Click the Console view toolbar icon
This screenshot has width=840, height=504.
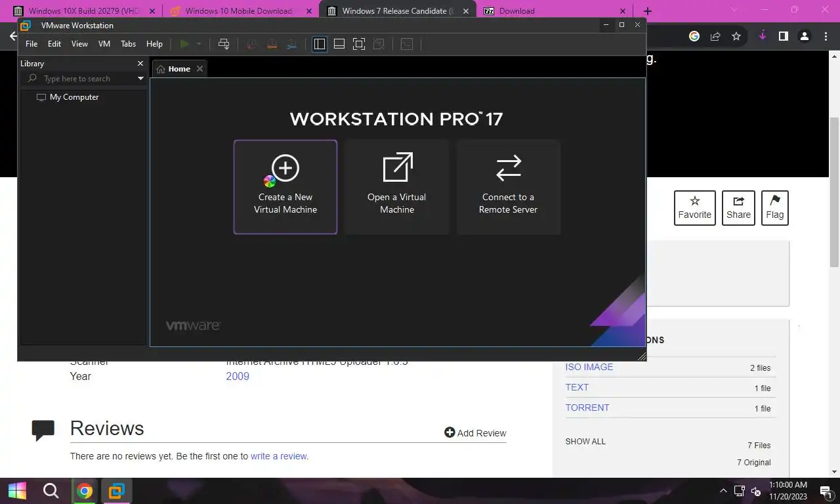[x=407, y=44]
